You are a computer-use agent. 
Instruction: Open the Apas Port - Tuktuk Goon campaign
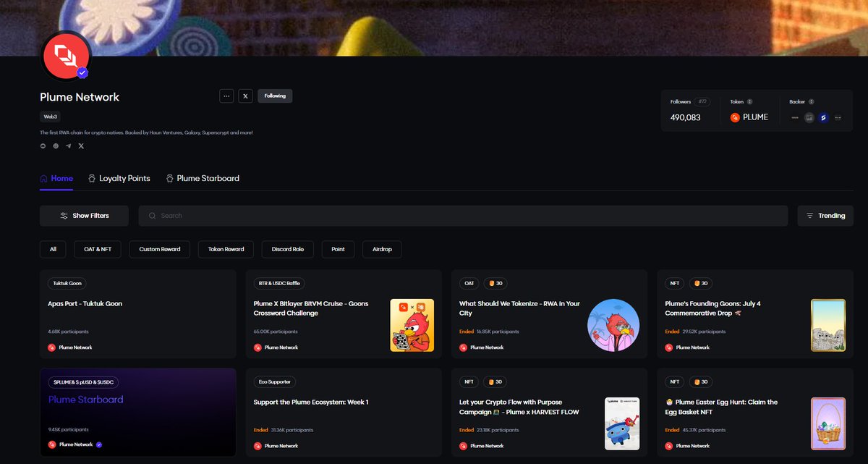[x=85, y=304]
